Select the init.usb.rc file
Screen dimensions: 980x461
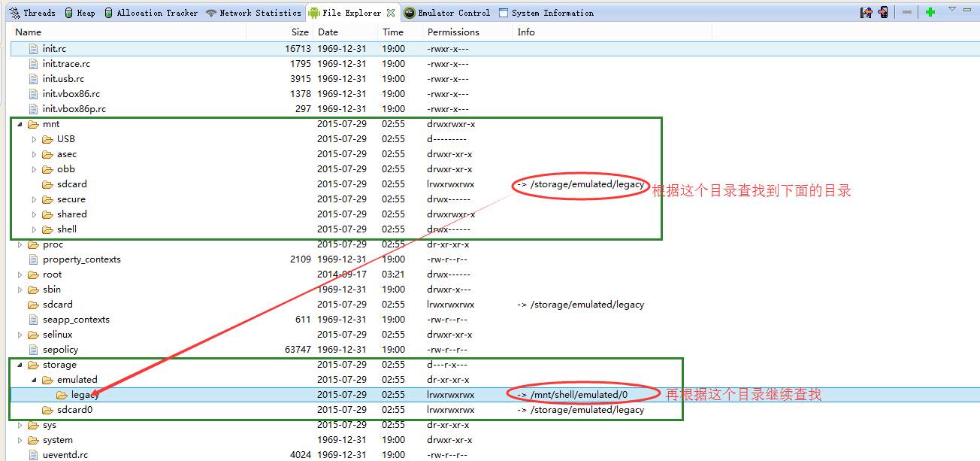[63, 79]
